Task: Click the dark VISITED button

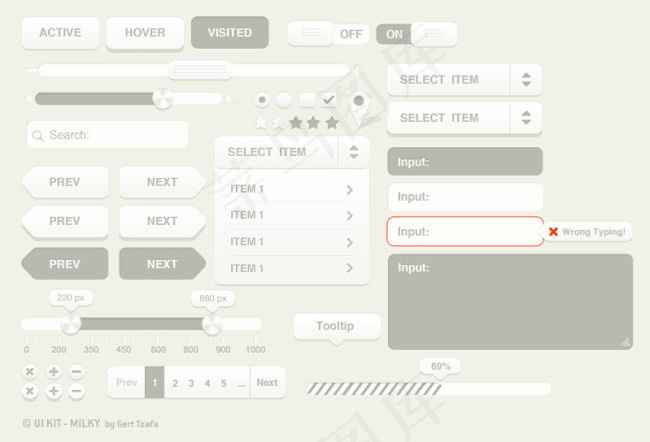Action: click(x=230, y=32)
